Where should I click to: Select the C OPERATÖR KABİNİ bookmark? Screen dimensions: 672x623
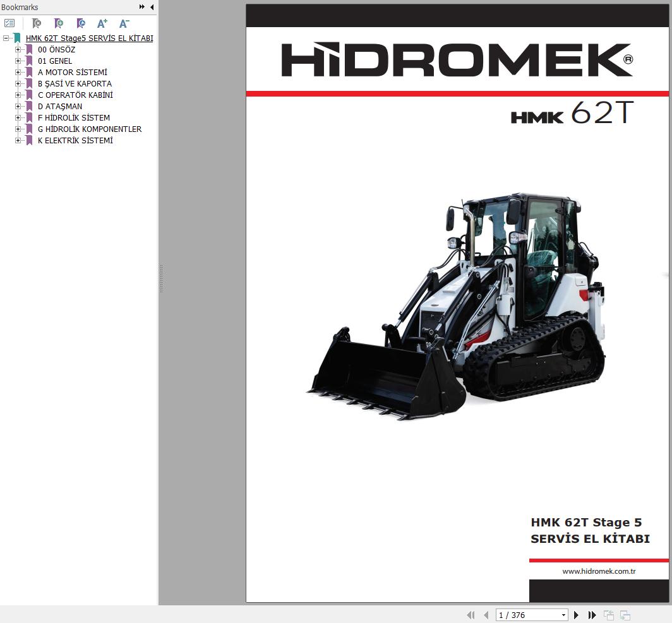(75, 95)
